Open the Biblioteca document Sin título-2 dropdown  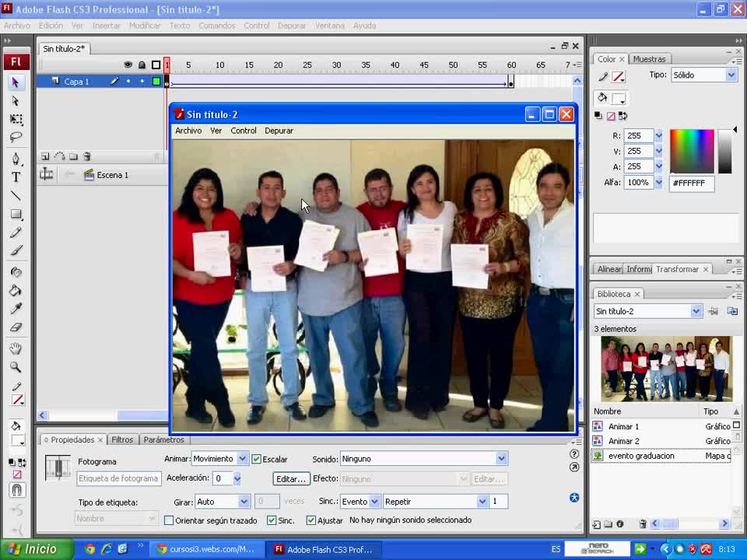tap(696, 311)
